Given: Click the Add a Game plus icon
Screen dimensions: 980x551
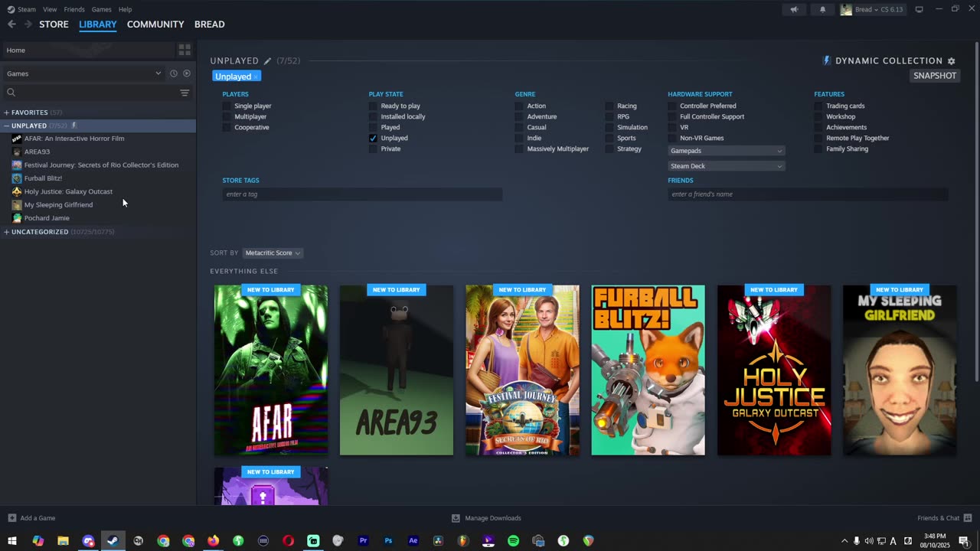Looking at the screenshot, I should (11, 518).
